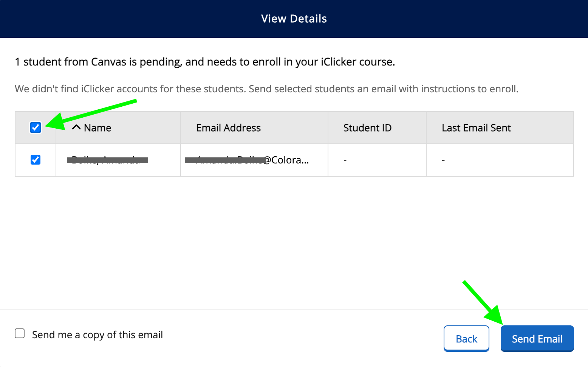Toggle sort caret beside Name
This screenshot has width=588, height=367.
76,127
